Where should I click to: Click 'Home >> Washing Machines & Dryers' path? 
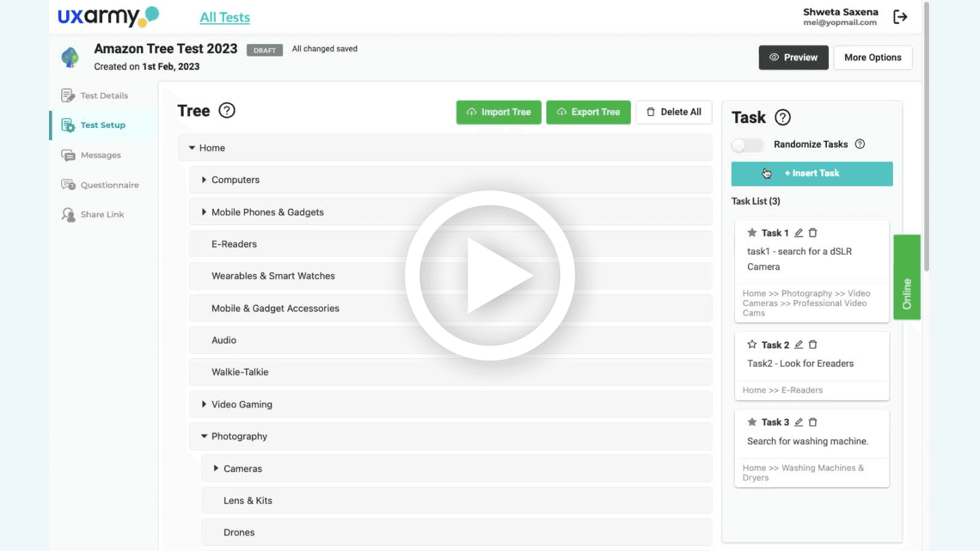(x=803, y=473)
